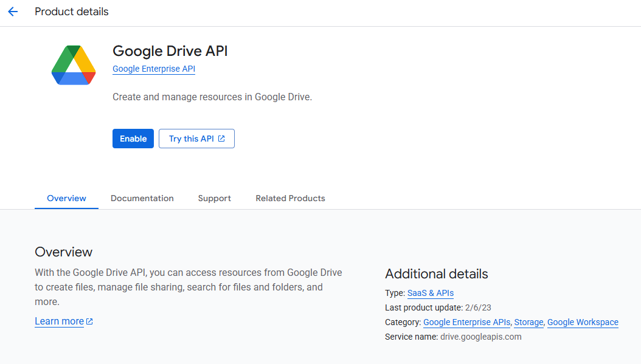
Task: Click the Google Workspace category link
Action: tap(582, 322)
